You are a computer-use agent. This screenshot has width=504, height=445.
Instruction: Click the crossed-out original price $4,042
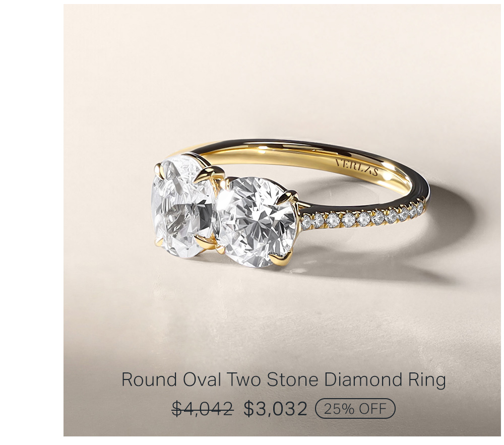[x=203, y=409]
